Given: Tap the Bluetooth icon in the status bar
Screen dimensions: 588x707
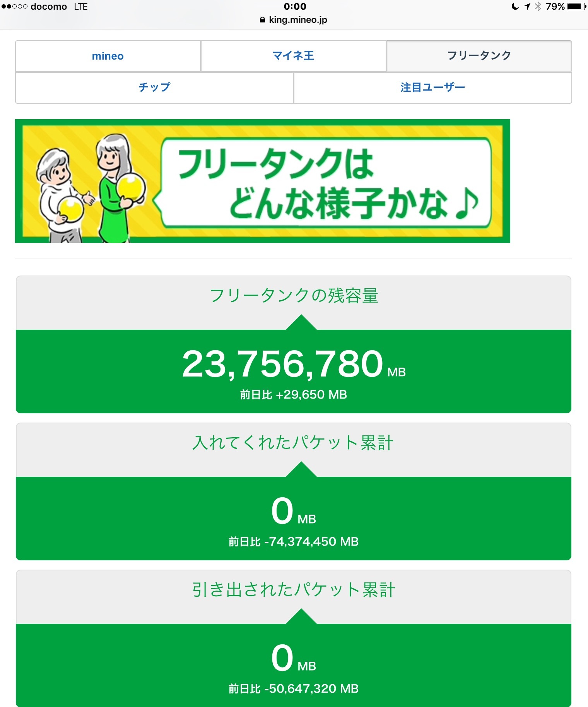Looking at the screenshot, I should click(x=538, y=7).
